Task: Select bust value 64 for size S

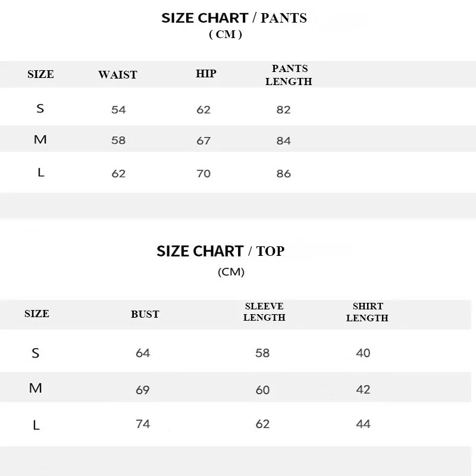Action: (x=143, y=353)
